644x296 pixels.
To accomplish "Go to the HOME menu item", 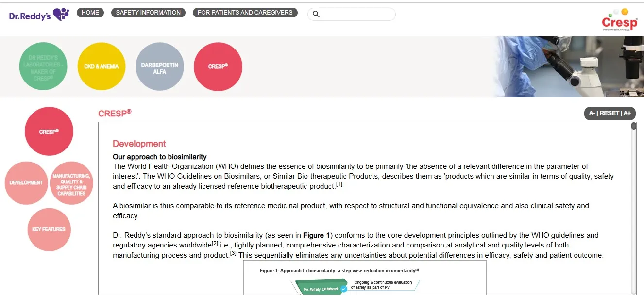I will click(x=90, y=13).
